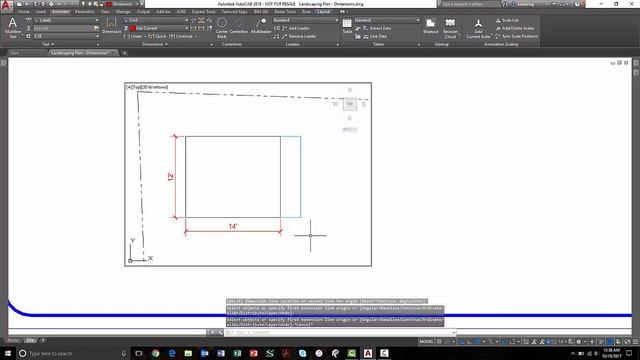Open the Insert ribbon tab
Screen dimensions: 640x360
tap(41, 12)
